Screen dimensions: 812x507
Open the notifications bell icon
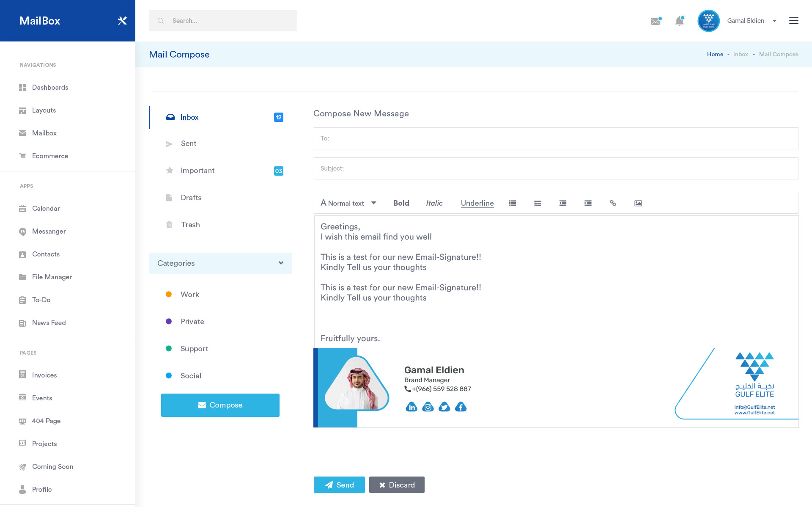tap(679, 21)
